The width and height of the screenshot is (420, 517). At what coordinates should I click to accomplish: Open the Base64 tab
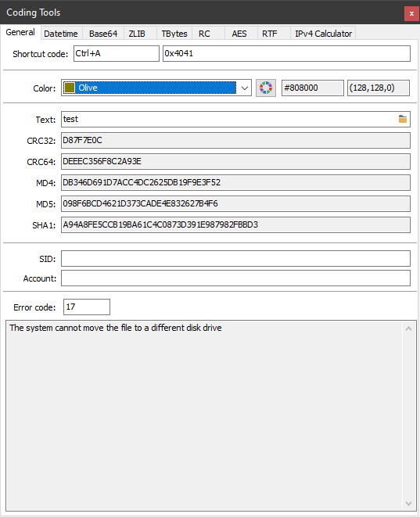click(x=103, y=34)
